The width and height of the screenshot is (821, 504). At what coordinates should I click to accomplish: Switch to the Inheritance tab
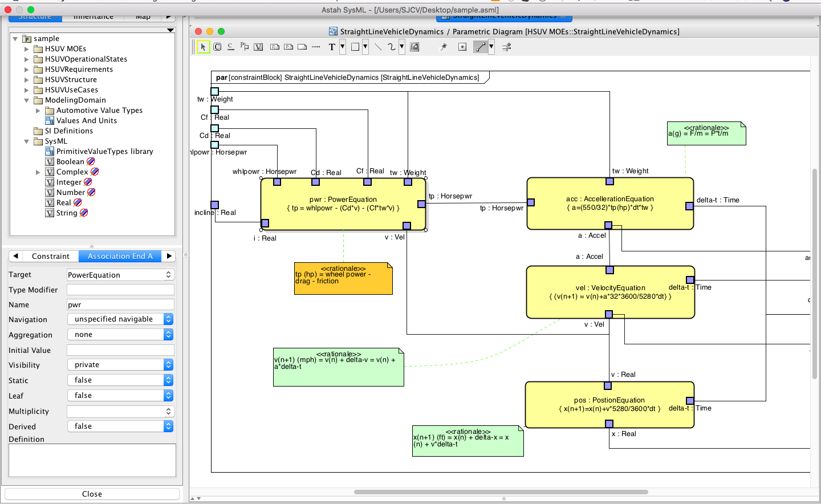(x=94, y=17)
